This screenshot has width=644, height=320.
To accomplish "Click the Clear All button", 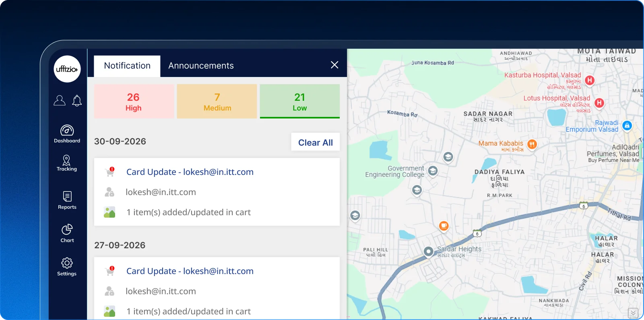I will point(316,142).
